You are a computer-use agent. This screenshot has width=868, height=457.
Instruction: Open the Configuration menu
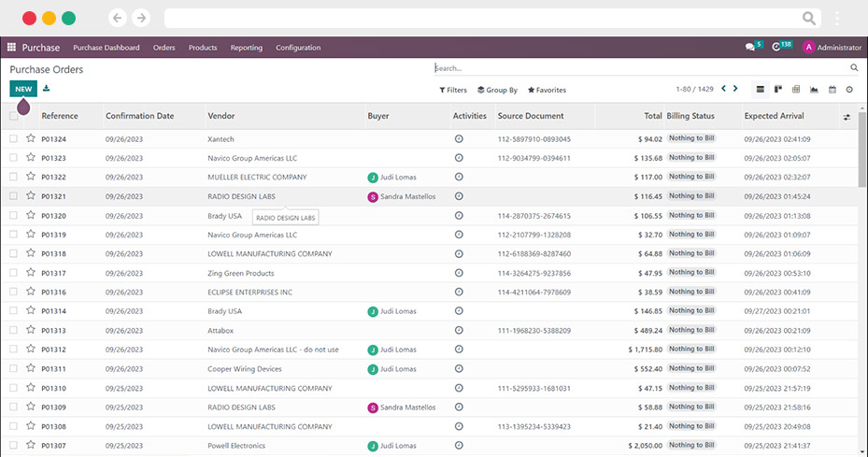[298, 48]
